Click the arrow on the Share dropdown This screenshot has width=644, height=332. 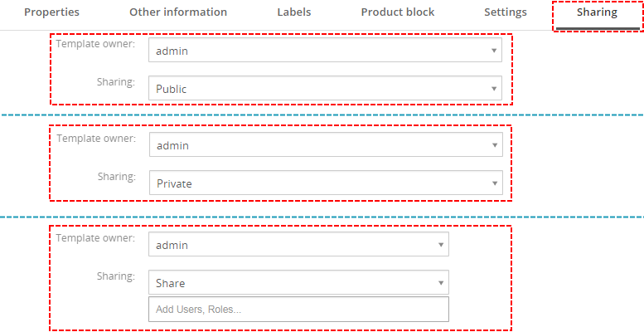[440, 283]
